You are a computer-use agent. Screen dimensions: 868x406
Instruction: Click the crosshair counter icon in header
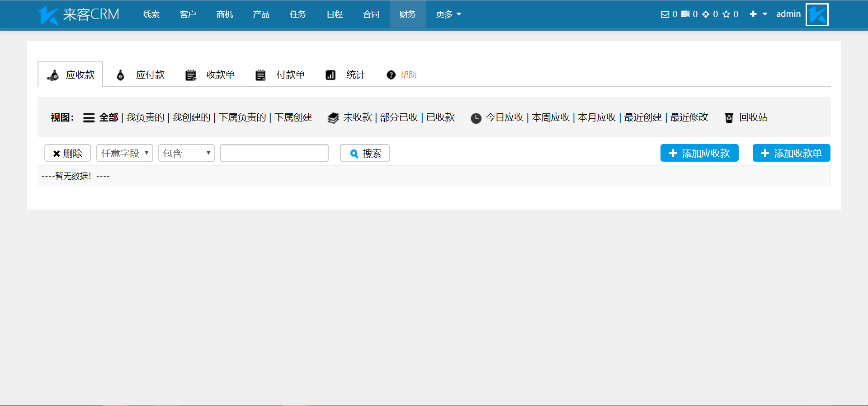click(x=706, y=14)
